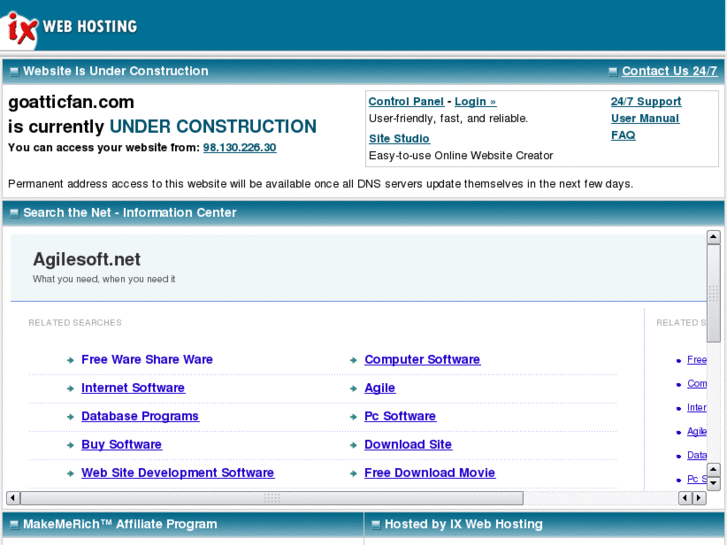Click the MakeMeRich Affiliate Program header

pyautogui.click(x=120, y=524)
